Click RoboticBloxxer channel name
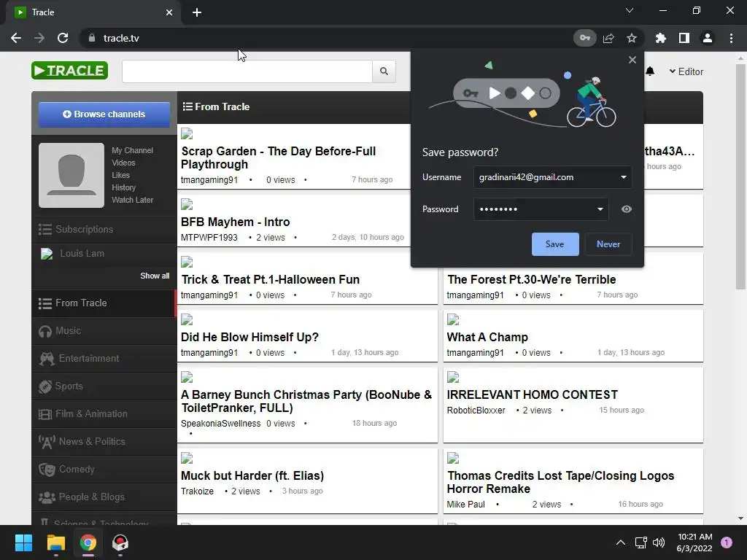This screenshot has height=560, width=747. point(476,410)
